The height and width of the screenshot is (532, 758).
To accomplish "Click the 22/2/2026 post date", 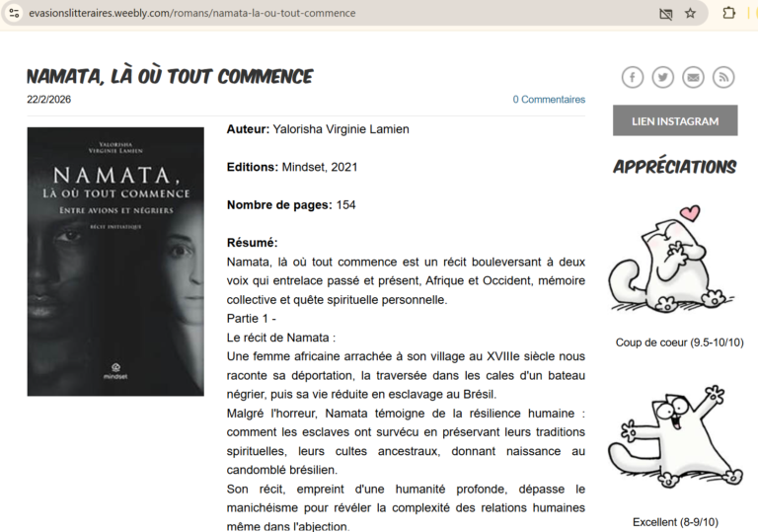I will click(49, 100).
